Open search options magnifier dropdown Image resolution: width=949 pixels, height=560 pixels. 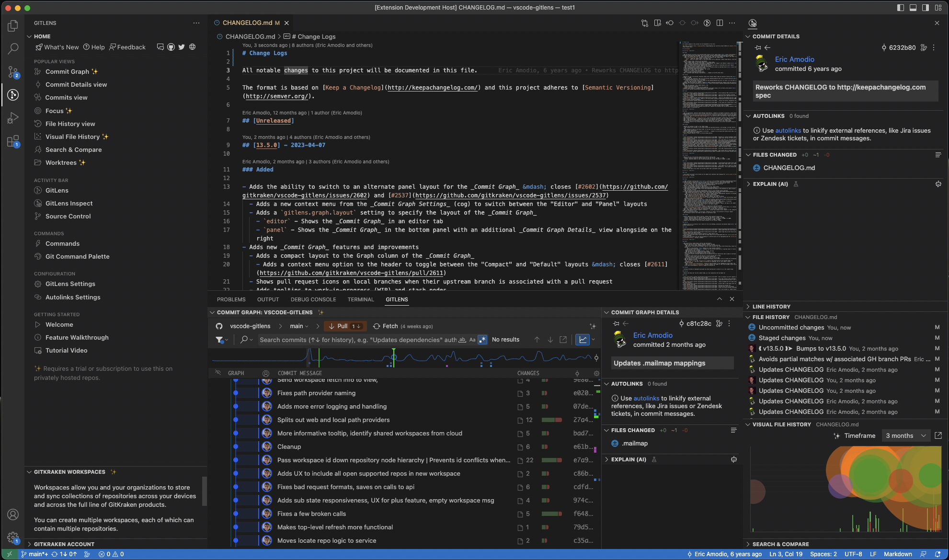[246, 340]
